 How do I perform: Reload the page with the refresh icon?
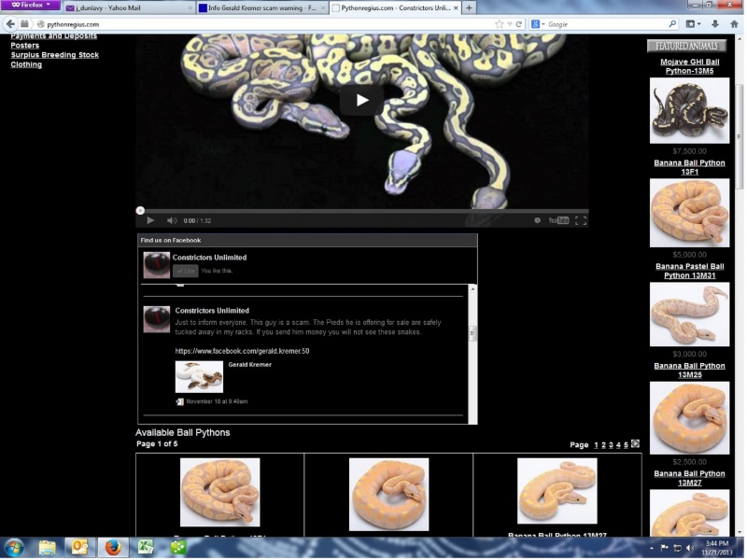519,24
